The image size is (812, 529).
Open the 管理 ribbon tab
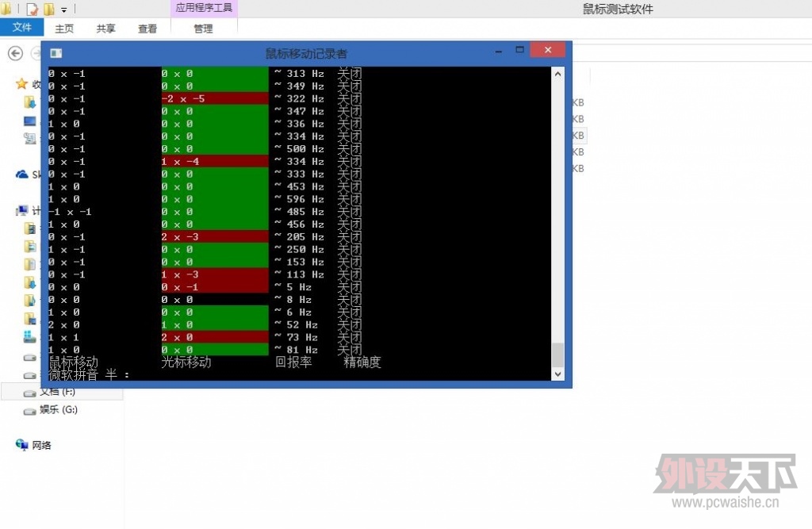[x=204, y=29]
